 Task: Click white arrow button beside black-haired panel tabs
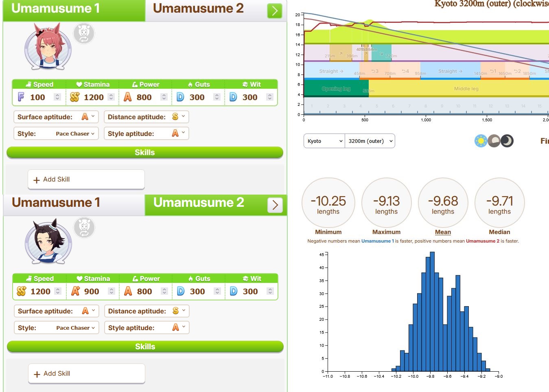[x=275, y=205]
